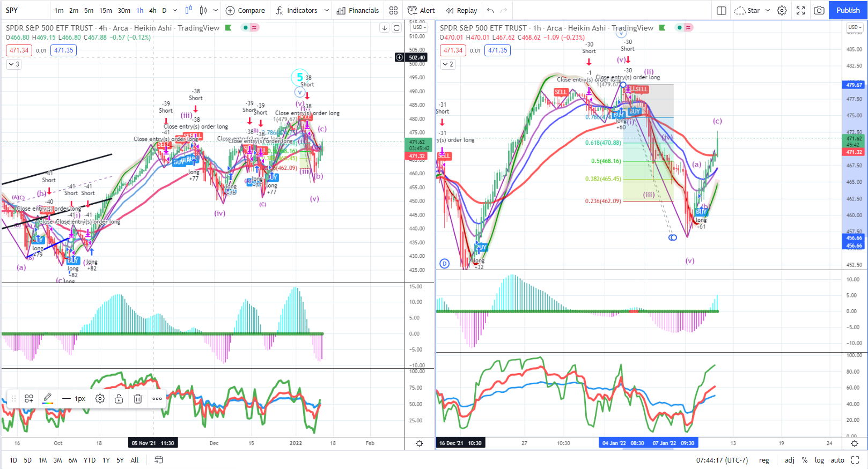This screenshot has width=868, height=469.
Task: Open drawing settings gear in floating toolbar
Action: (100, 399)
